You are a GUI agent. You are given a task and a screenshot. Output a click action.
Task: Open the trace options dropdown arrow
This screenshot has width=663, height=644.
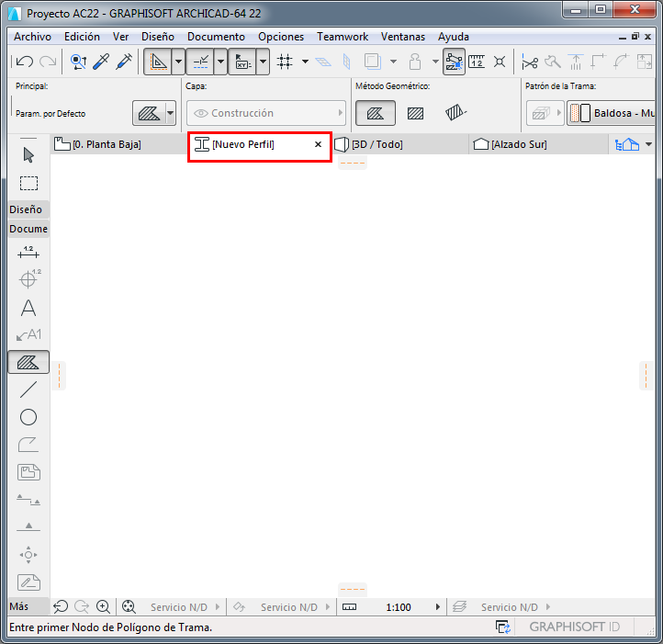pos(394,62)
